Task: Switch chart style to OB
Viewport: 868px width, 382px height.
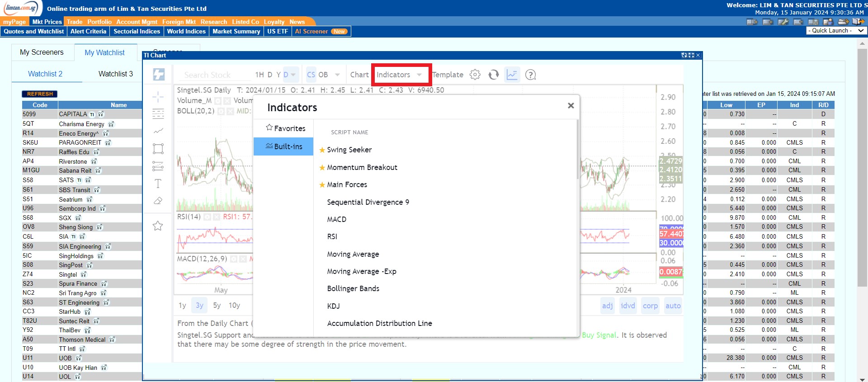Action: tap(323, 75)
